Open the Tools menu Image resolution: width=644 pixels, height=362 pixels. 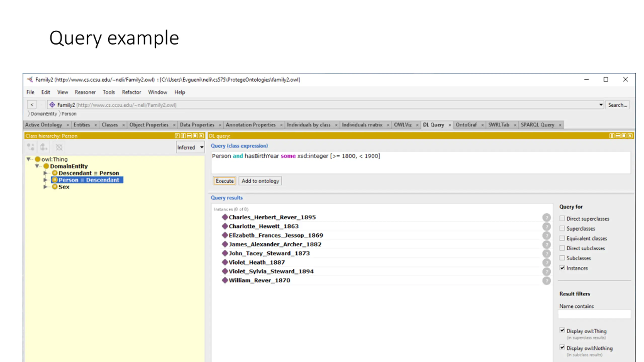click(109, 92)
